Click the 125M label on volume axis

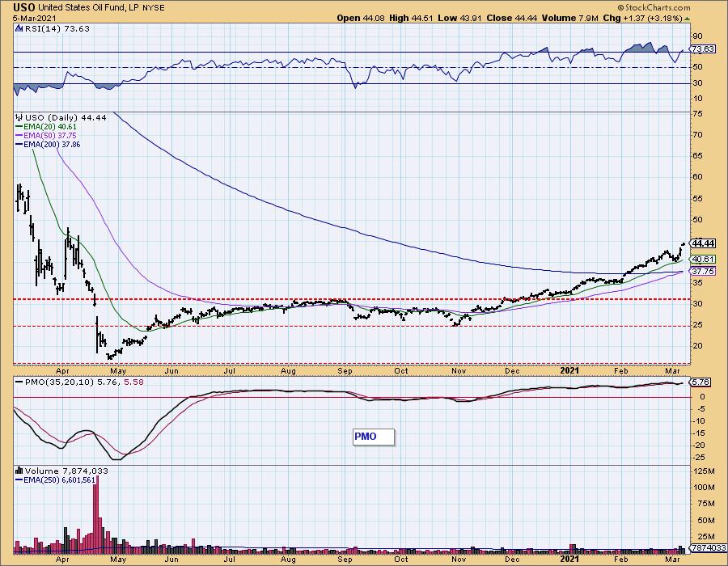pos(705,471)
